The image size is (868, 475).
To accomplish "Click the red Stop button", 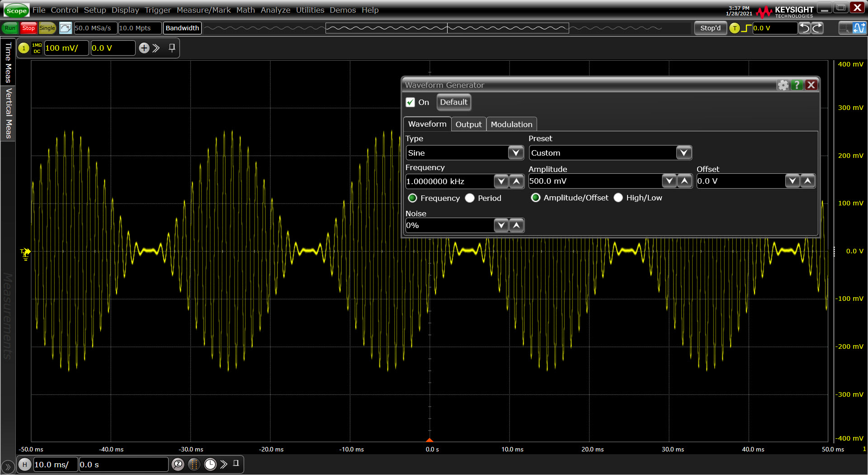I will coord(28,28).
